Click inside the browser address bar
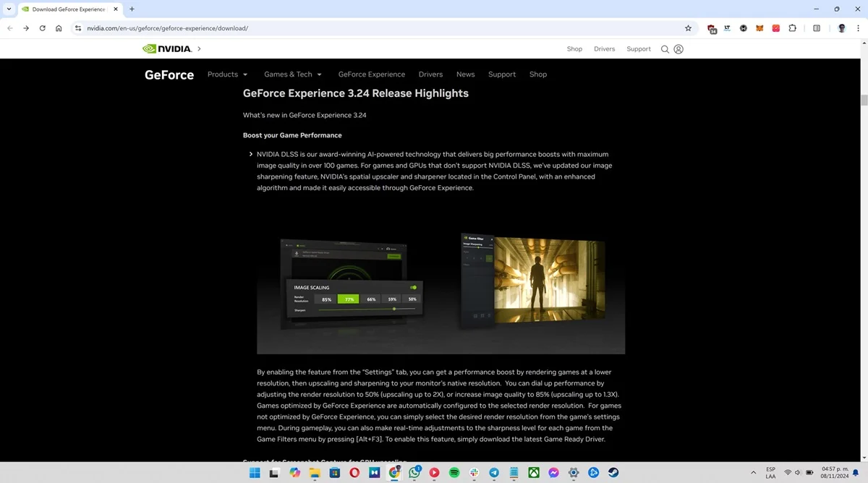Screen dimensions: 868x483 point(217,28)
